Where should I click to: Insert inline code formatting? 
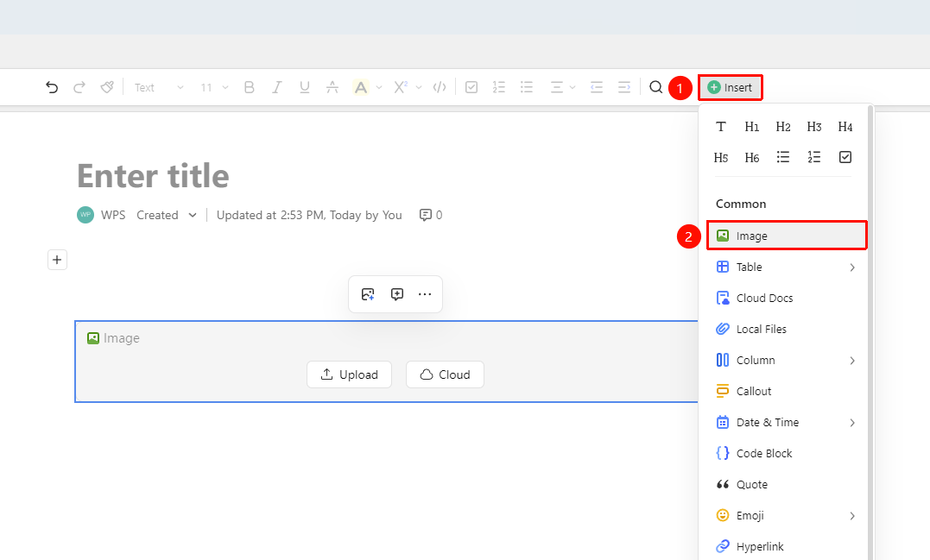tap(440, 88)
